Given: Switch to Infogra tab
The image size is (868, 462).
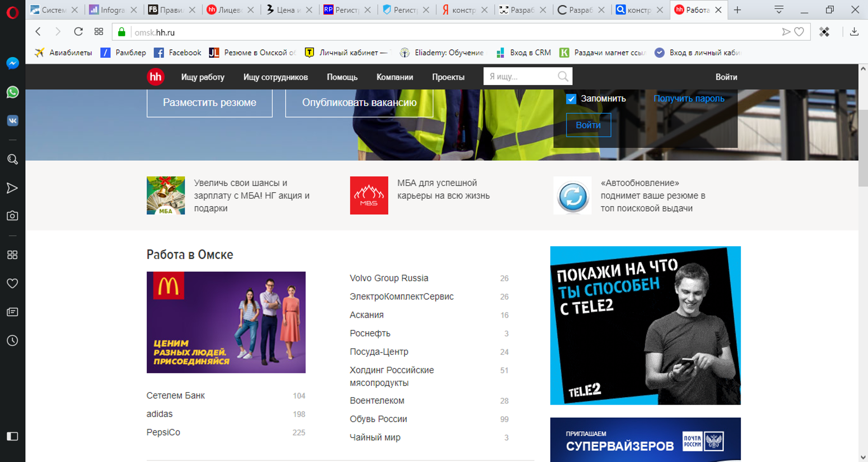Looking at the screenshot, I should click(x=113, y=10).
